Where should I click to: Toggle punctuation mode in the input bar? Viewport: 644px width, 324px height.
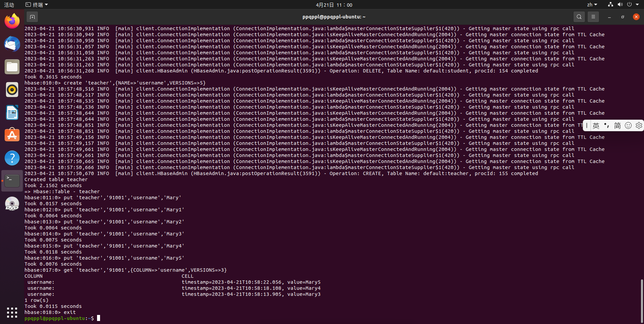(606, 125)
